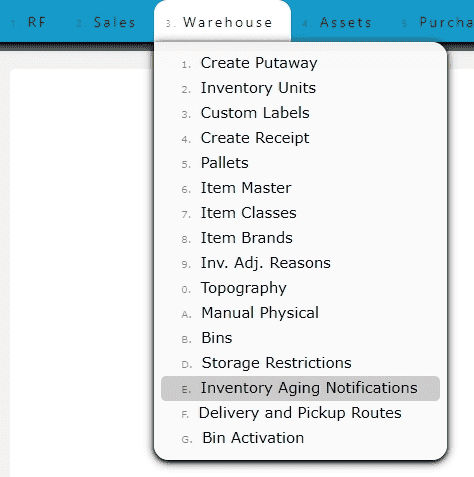Switch to the RF tab
Viewport: 474px width, 477px height.
[28, 22]
